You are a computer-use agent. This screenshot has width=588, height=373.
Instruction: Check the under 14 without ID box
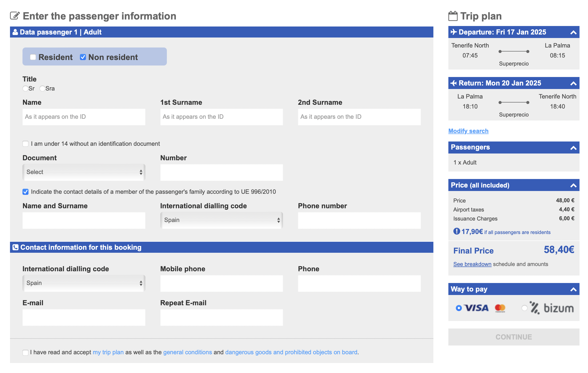[x=25, y=144]
